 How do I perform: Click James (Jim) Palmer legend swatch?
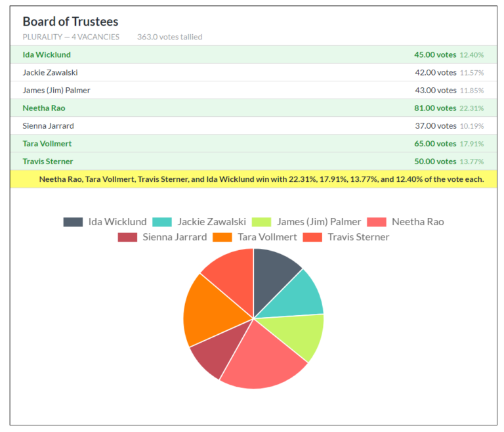click(261, 222)
